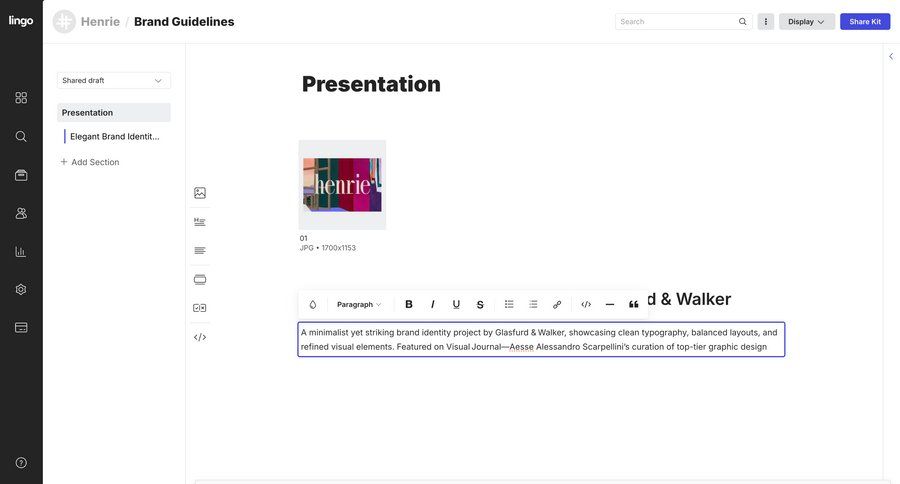Click the JPG • 1700x1153 file info
900x484 pixels.
(x=328, y=248)
